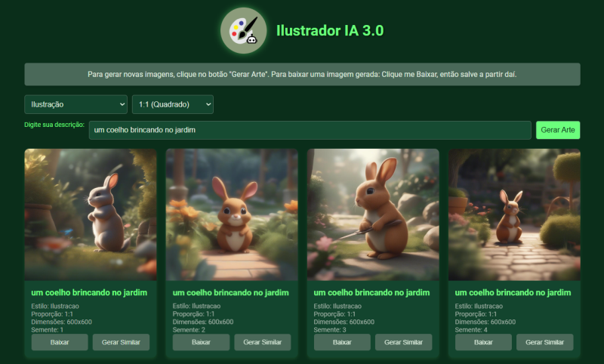The height and width of the screenshot is (364, 604).
Task: Open the second rabbit image on path
Action: (x=232, y=214)
